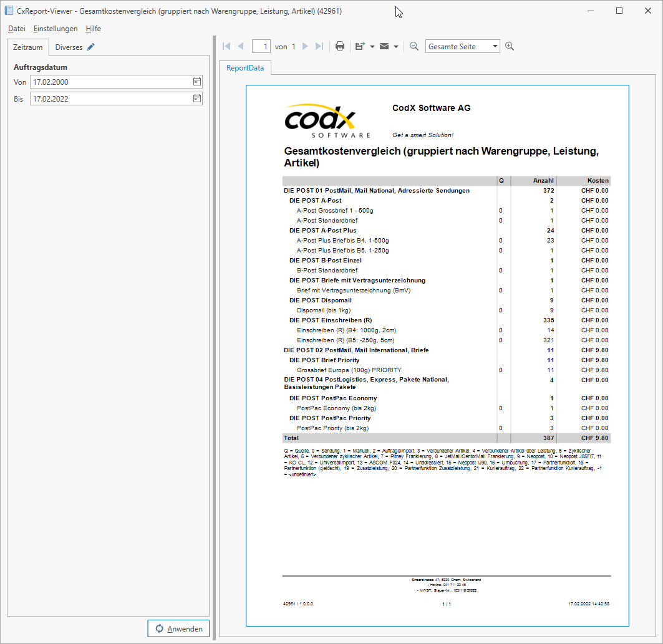Viewport: 663px width, 644px height.
Task: Click row 'A-Post Standardbrief'
Action: (x=447, y=221)
